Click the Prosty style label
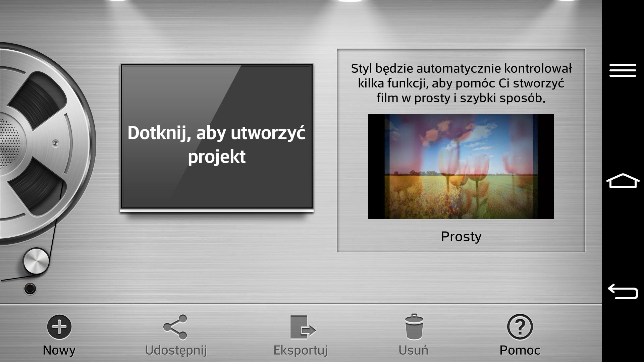Viewport: 644px width, 362px height. [461, 237]
